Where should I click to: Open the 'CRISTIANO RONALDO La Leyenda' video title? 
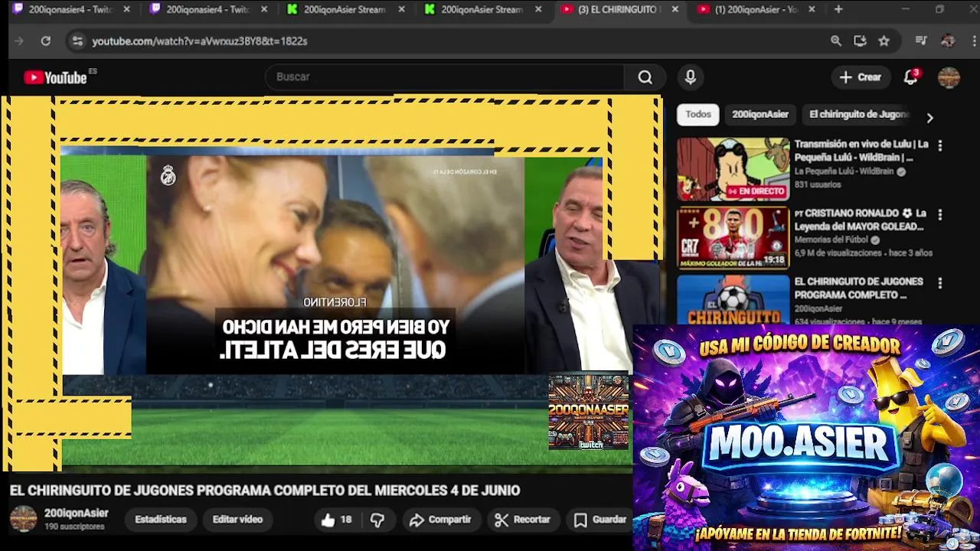[x=861, y=220]
